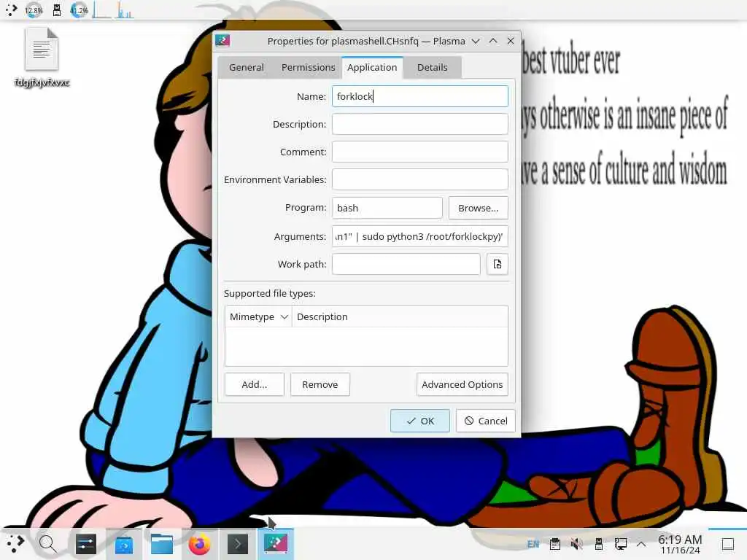Click the magnifier search icon in the taskbar
The width and height of the screenshot is (747, 560).
coord(47,543)
